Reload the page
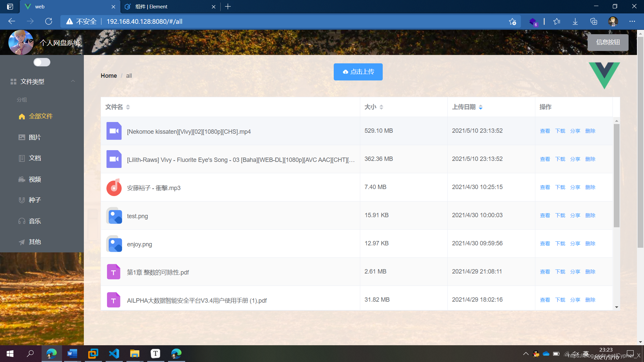Viewport: 644px width, 362px height. 49,21
